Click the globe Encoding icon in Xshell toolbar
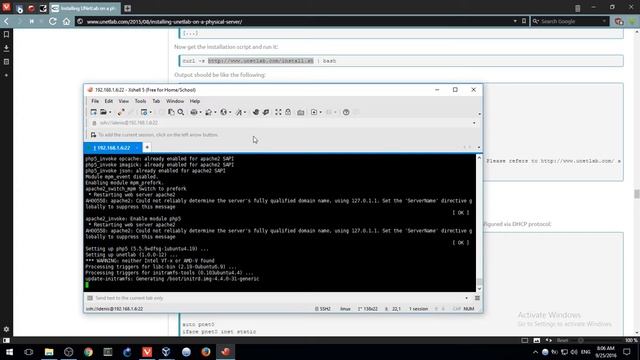Screen dimensions: 640x360 [224, 112]
